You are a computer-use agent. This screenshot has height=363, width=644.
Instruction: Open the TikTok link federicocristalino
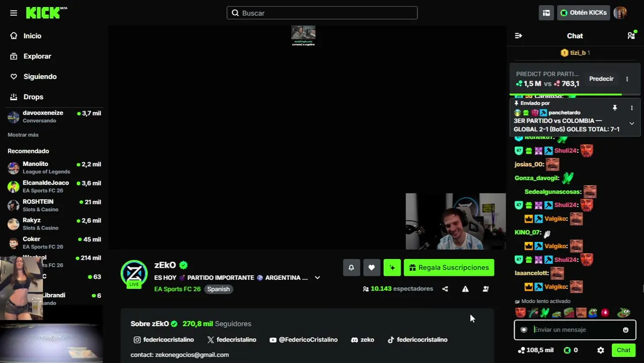(x=417, y=340)
